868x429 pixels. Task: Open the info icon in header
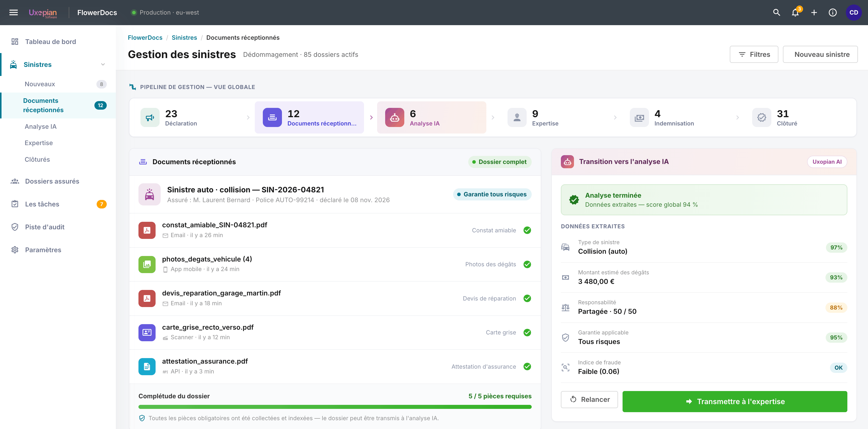click(x=832, y=13)
